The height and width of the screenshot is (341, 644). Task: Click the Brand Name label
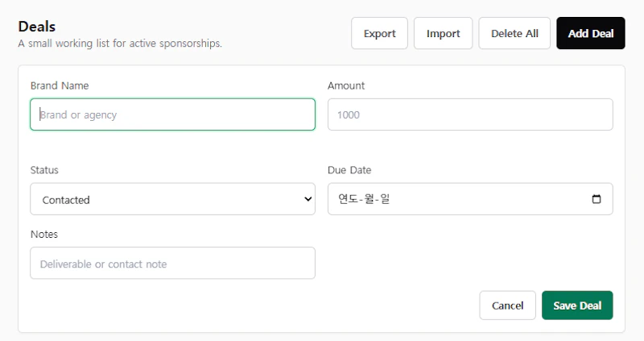(60, 85)
